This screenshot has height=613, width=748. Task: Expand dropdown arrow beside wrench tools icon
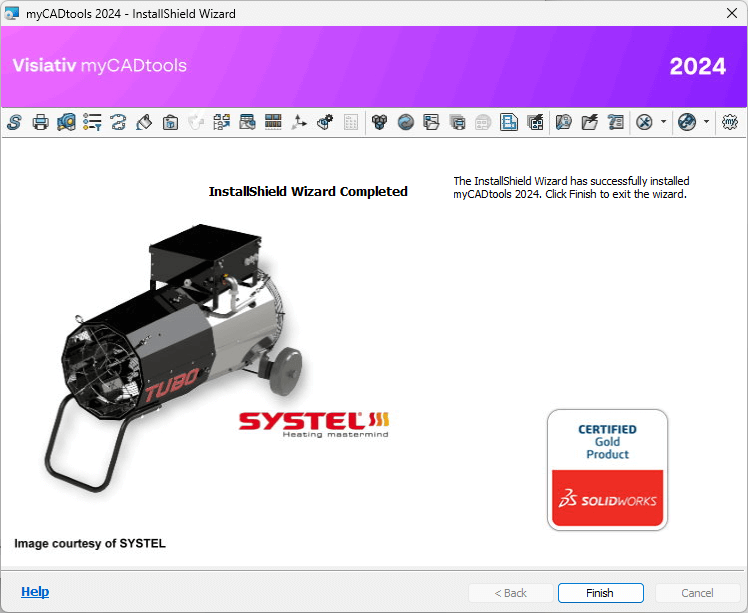click(663, 122)
